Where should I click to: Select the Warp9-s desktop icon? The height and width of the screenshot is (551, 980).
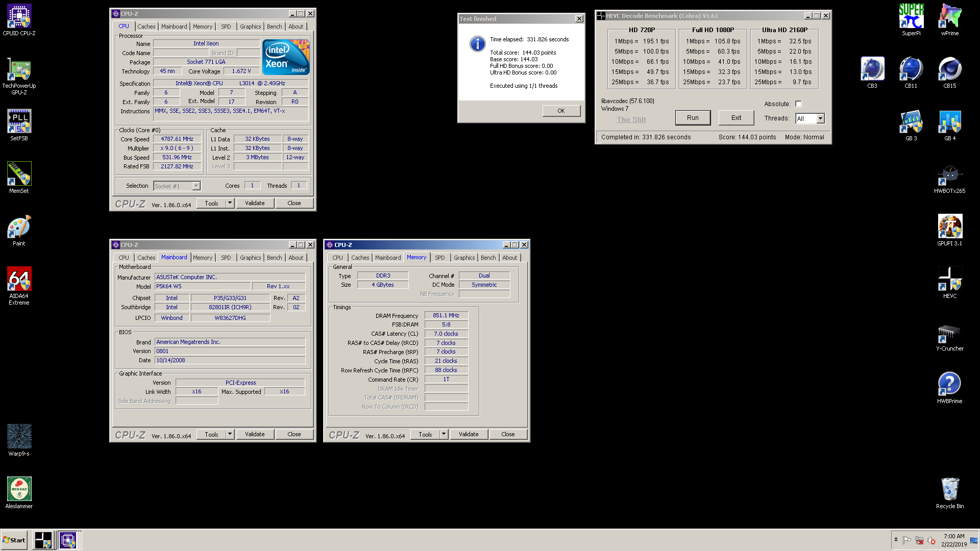click(x=19, y=440)
